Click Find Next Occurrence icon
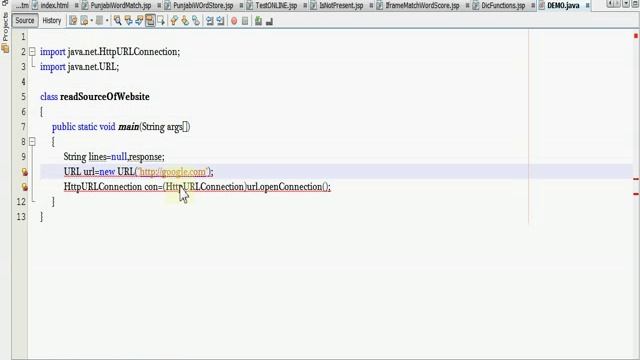 tap(139, 21)
